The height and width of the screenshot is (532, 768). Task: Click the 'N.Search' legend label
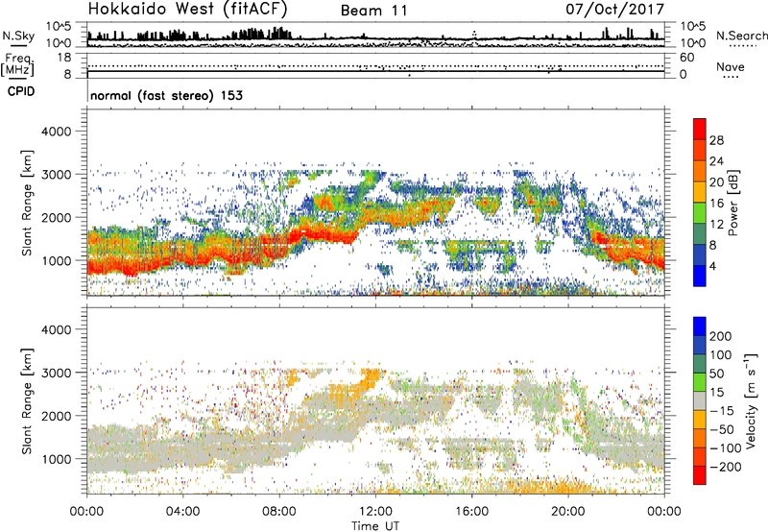pyautogui.click(x=741, y=36)
